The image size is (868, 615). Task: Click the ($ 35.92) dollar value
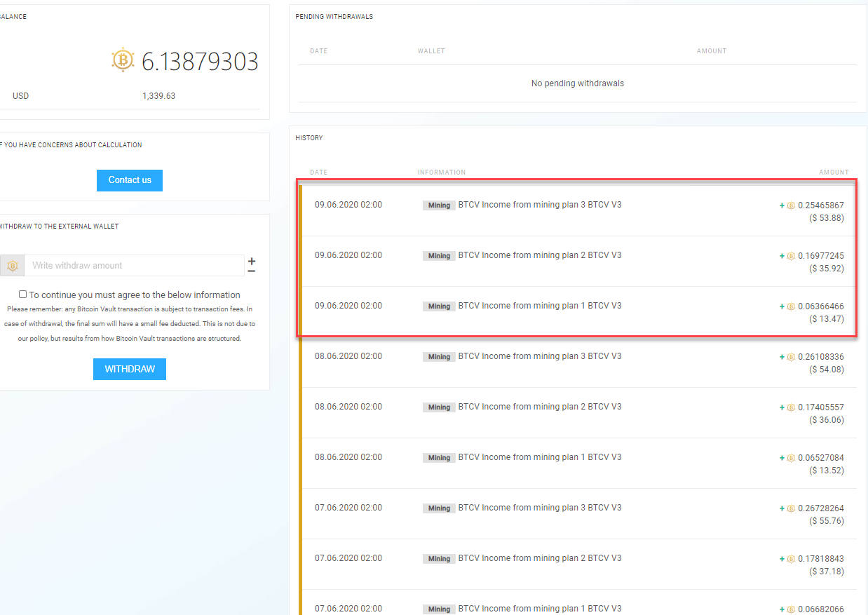(827, 269)
